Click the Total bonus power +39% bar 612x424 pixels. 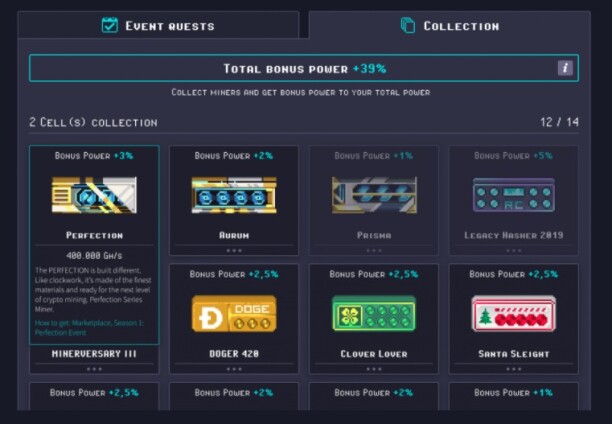coord(304,68)
